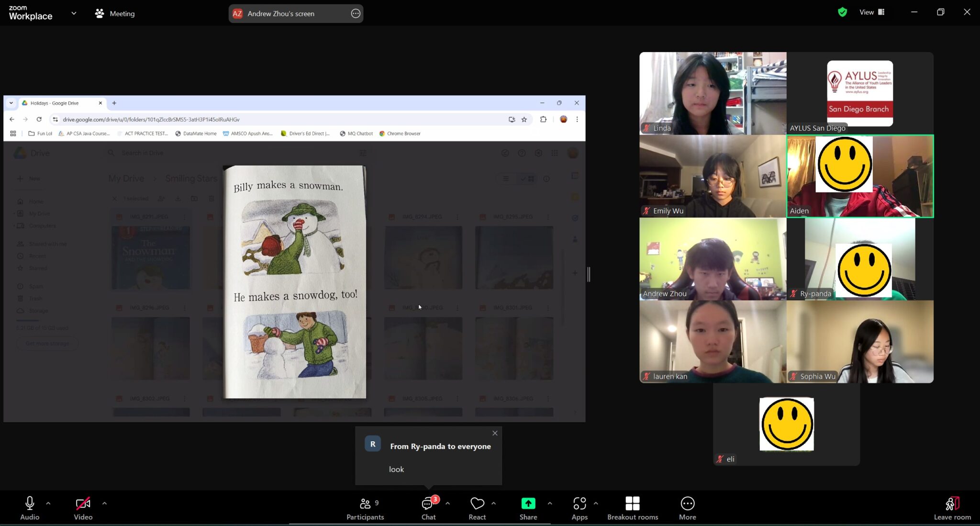980x526 pixels.
Task: Open ACT PRACTICE TEST bookmark
Action: click(143, 134)
